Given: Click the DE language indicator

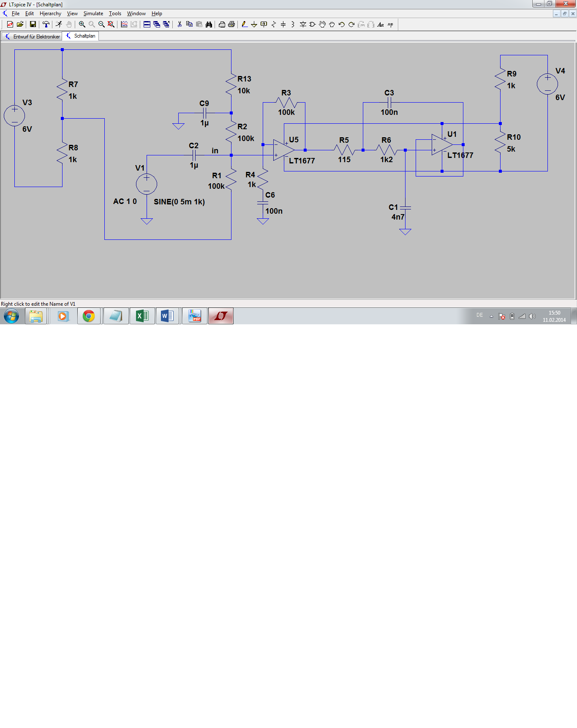Looking at the screenshot, I should [479, 315].
